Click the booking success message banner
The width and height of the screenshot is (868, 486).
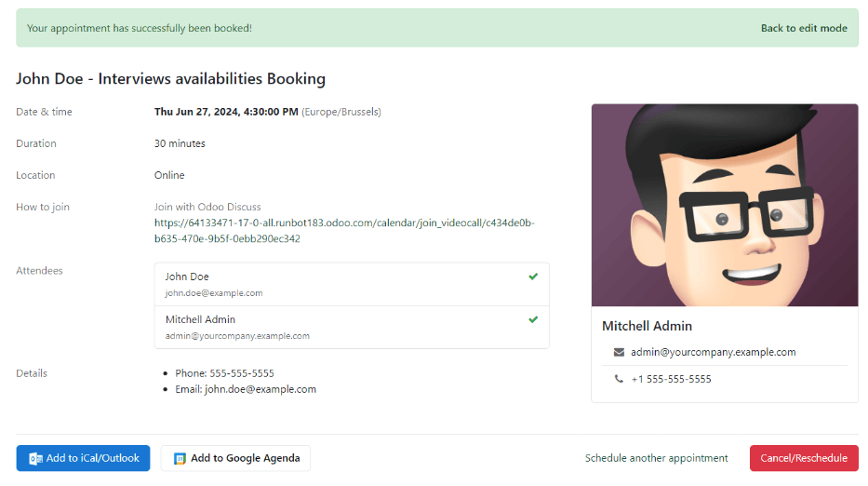[372, 28]
